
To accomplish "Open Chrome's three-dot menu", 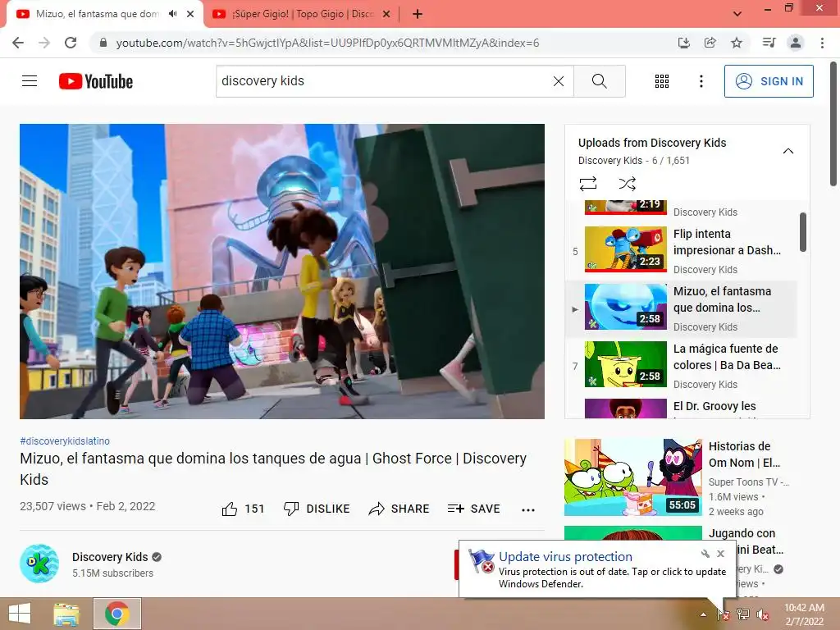I will [822, 43].
